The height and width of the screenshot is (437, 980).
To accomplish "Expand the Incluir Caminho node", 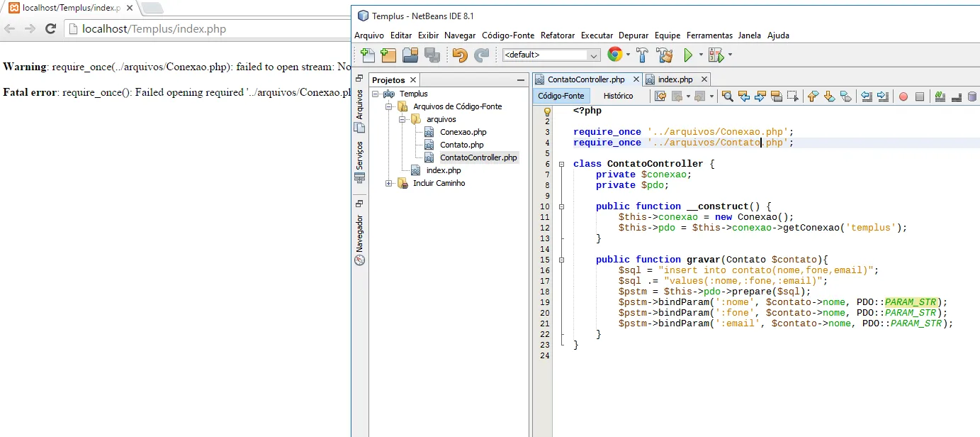I will click(389, 183).
